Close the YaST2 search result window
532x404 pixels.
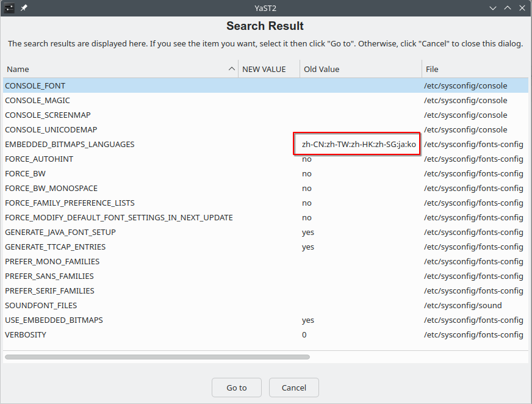(522, 8)
